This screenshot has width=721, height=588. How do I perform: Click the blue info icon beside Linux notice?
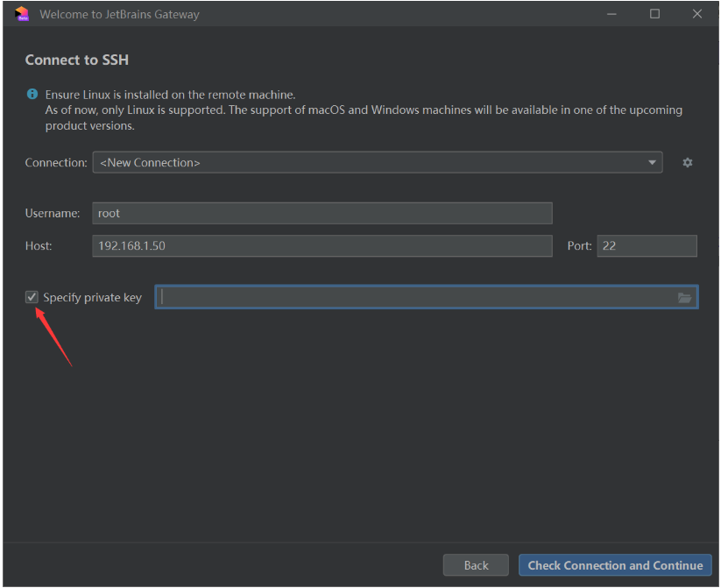pos(32,95)
